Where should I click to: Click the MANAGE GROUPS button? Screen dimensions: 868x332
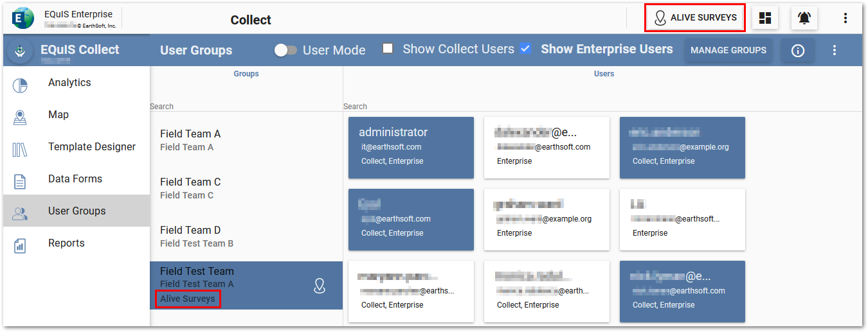pyautogui.click(x=728, y=50)
